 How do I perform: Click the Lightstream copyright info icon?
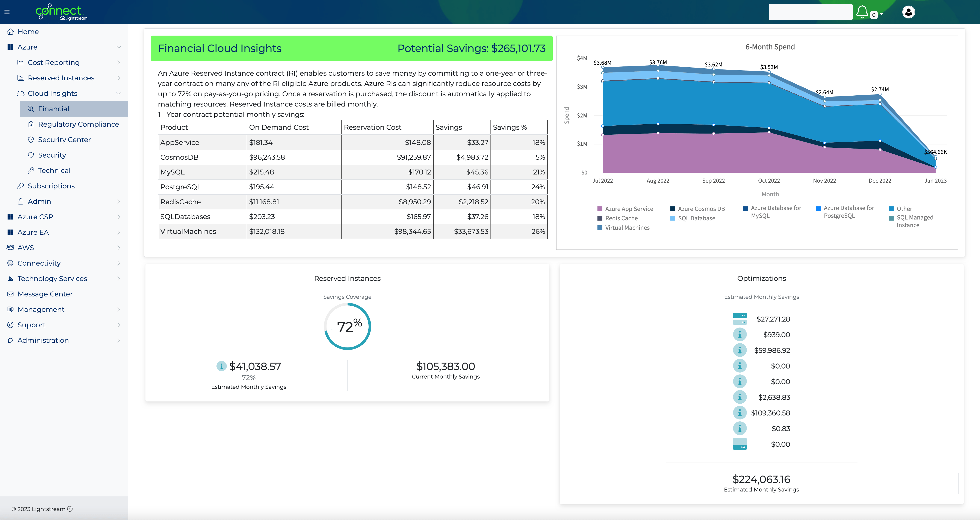(x=70, y=509)
